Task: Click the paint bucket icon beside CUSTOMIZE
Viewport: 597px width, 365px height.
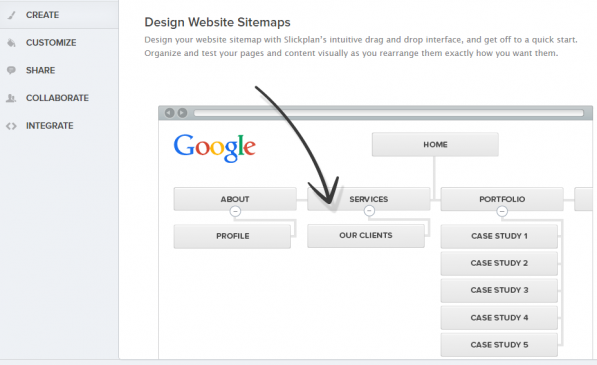Action: point(11,43)
